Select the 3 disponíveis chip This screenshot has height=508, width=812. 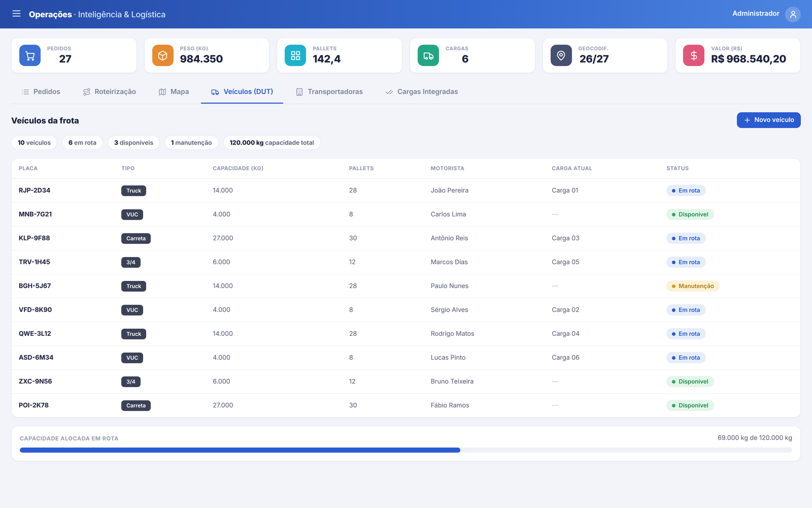[133, 143]
